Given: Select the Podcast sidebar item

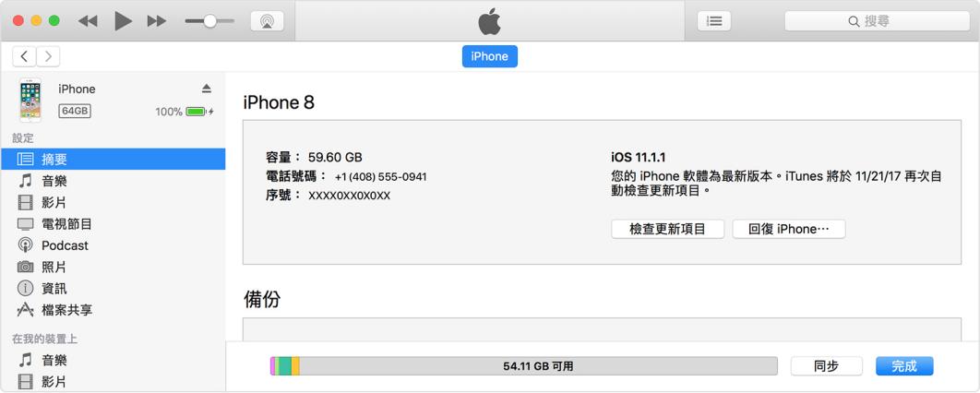Looking at the screenshot, I should click(x=114, y=245).
